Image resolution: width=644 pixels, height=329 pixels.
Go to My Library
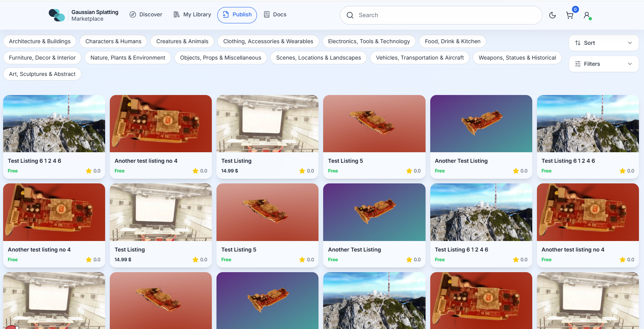coord(192,15)
